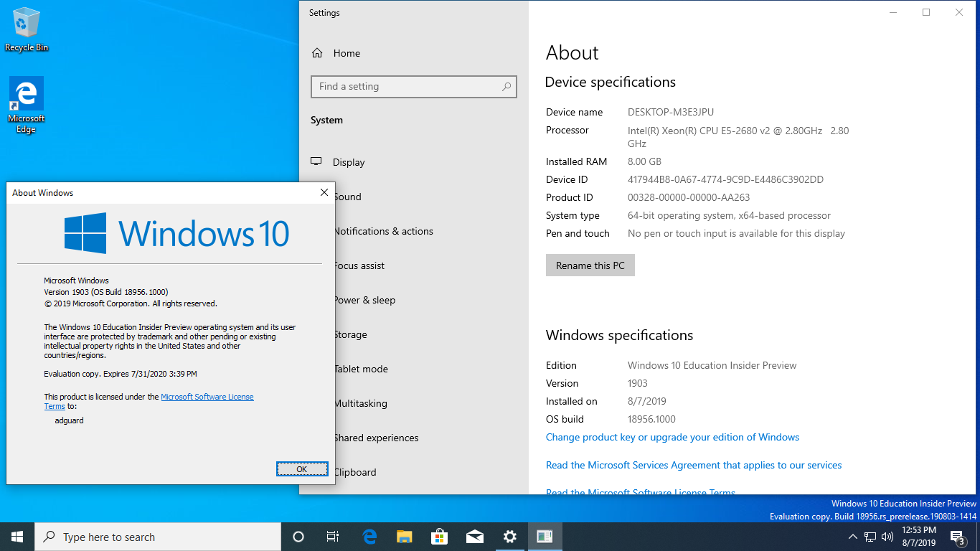The height and width of the screenshot is (551, 980).
Task: Click the Processor value Intel Xeon E5-2680 v2
Action: tap(738, 137)
